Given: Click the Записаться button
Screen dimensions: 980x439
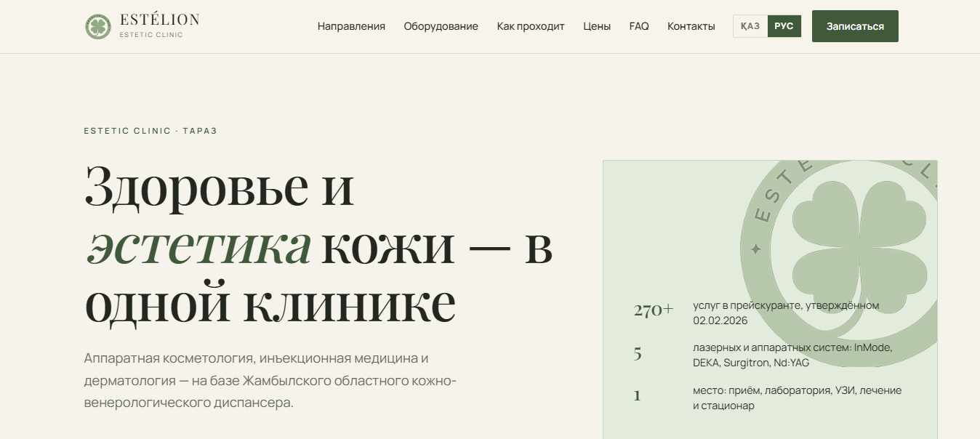Looking at the screenshot, I should [855, 26].
